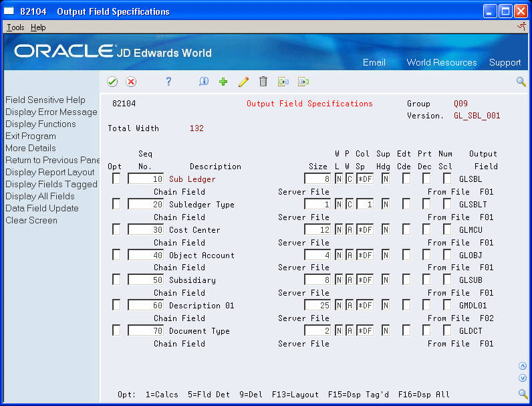This screenshot has height=406, width=532.
Task: Select Data Field Update
Action: 42,208
